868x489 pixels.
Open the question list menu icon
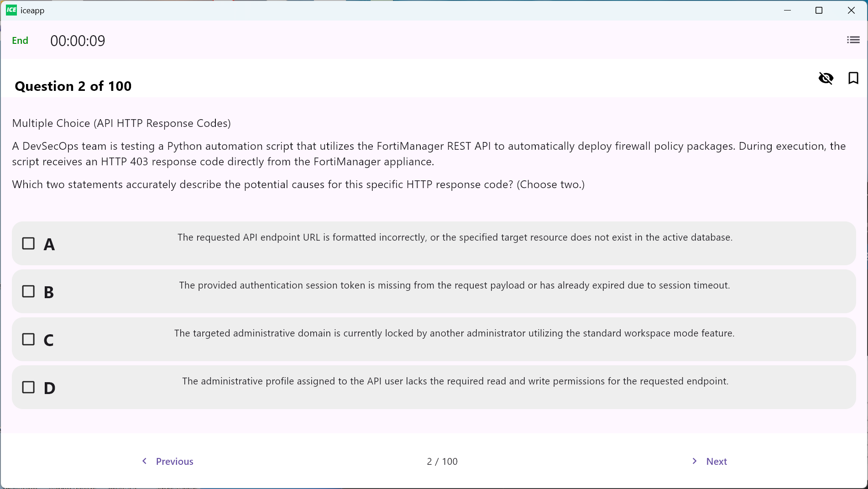tap(853, 40)
